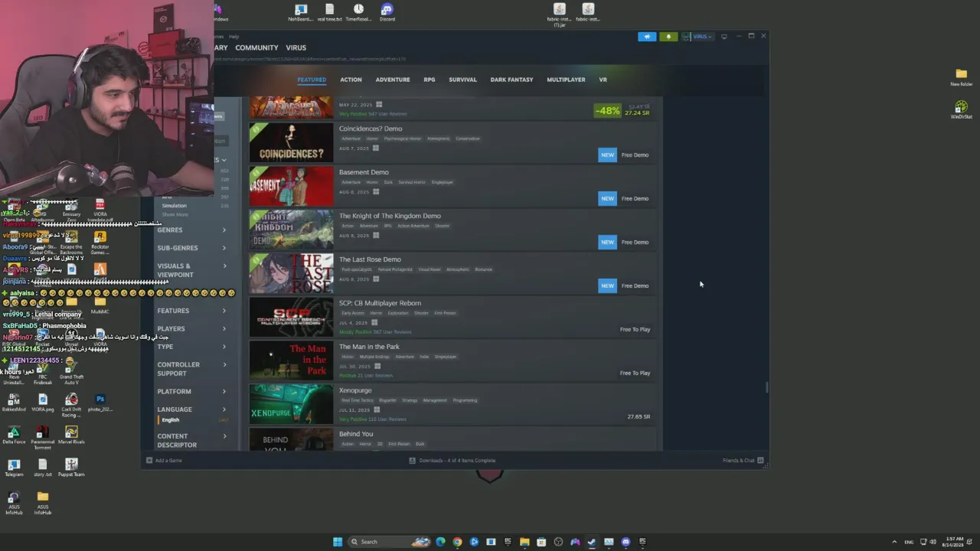Expand VISUALS & VIEWPOINT filter section
This screenshot has width=980, height=551.
point(191,270)
